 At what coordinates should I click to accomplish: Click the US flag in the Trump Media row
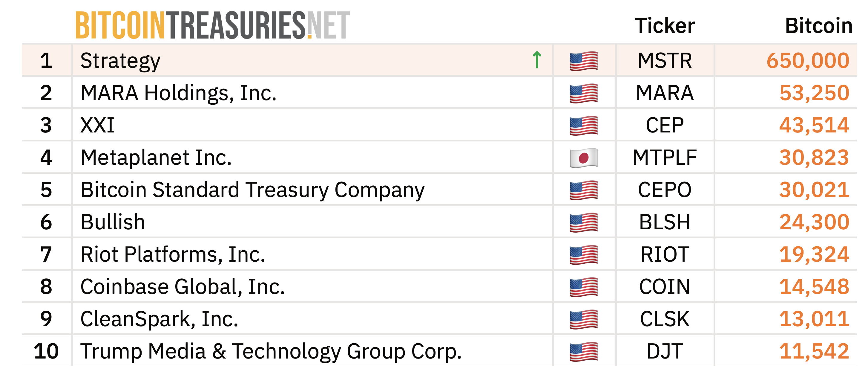pyautogui.click(x=584, y=351)
